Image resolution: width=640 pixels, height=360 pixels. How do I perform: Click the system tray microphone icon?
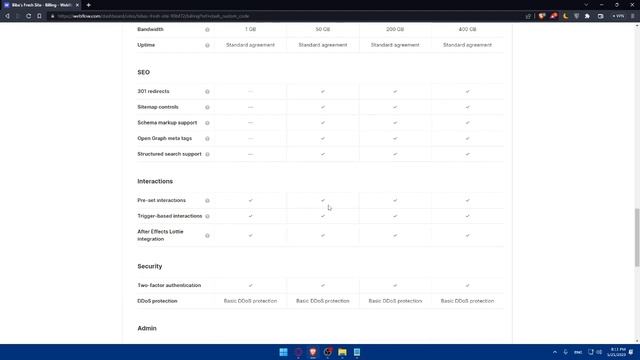(x=566, y=352)
